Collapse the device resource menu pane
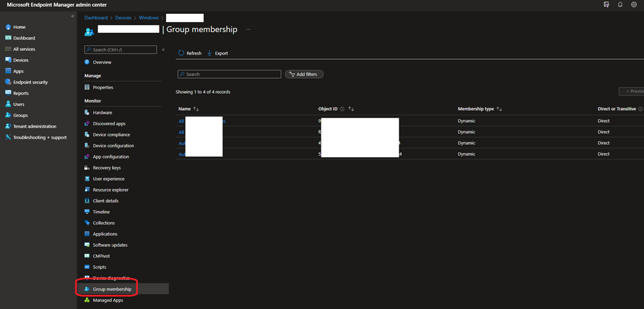This screenshot has height=309, width=644. pos(164,49)
